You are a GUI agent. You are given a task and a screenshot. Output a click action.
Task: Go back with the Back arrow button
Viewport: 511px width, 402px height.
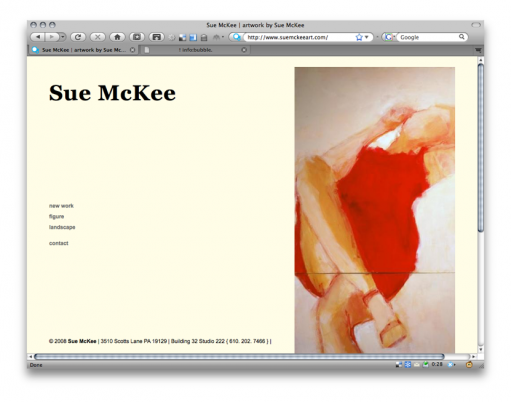point(37,37)
